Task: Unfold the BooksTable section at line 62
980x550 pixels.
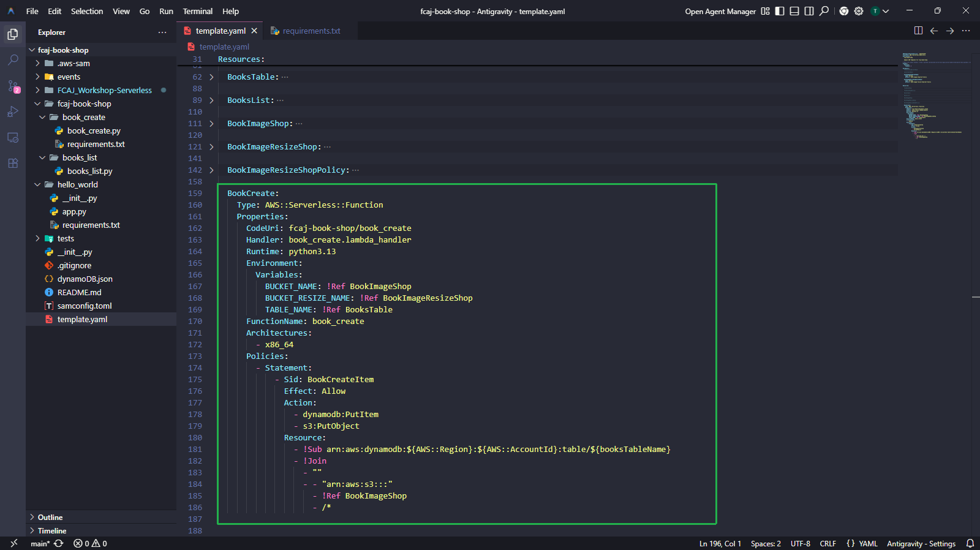Action: coord(211,77)
